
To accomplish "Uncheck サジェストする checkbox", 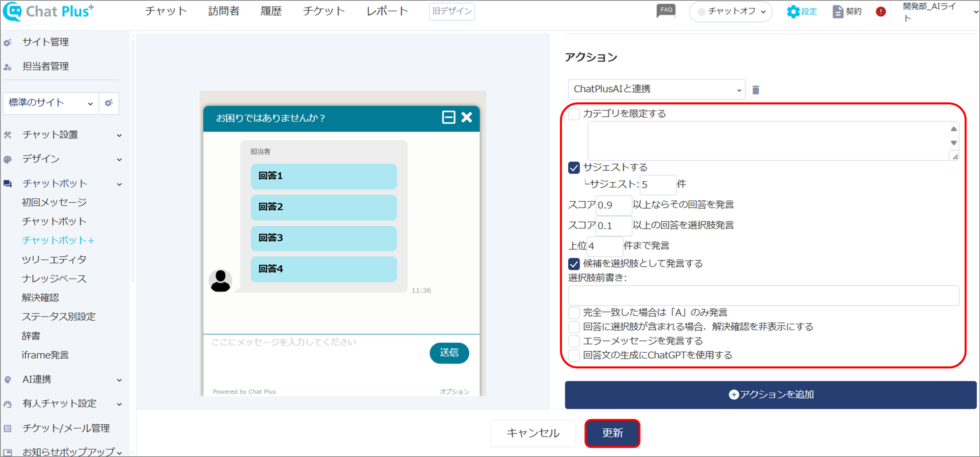I will [574, 168].
